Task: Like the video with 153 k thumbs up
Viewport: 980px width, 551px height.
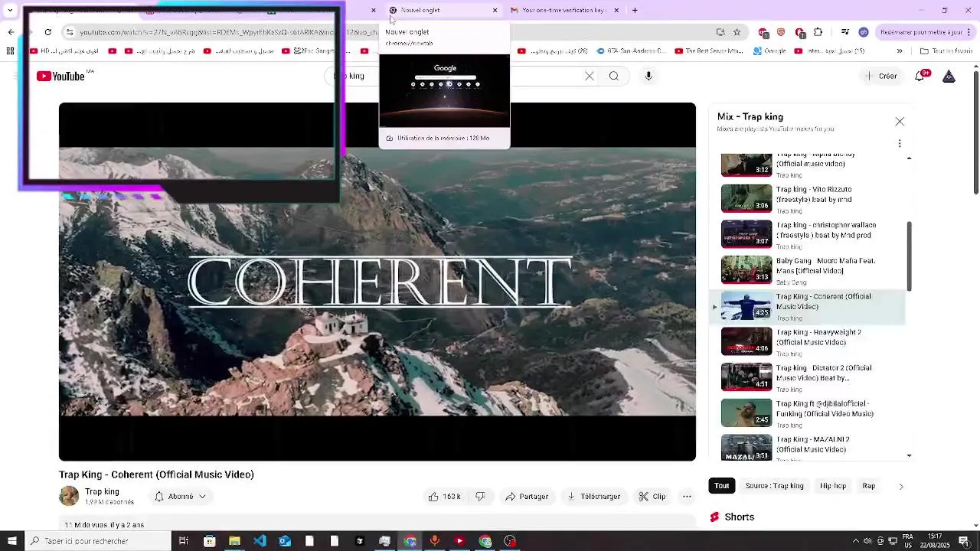Action: (x=444, y=497)
